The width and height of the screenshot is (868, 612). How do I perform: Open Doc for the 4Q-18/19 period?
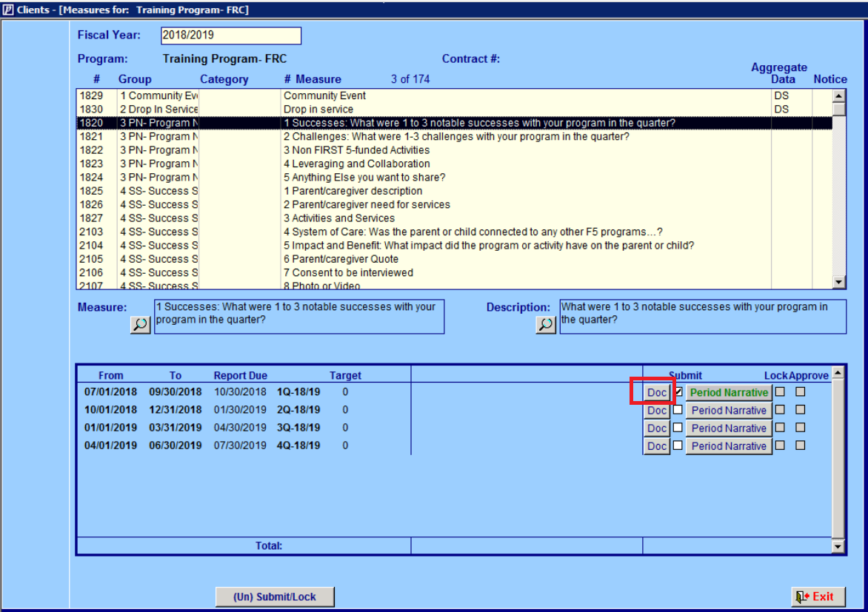click(657, 446)
